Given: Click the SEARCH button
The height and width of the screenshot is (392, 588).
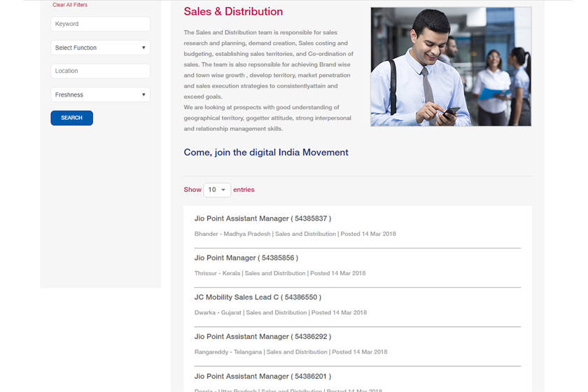Looking at the screenshot, I should click(x=71, y=118).
